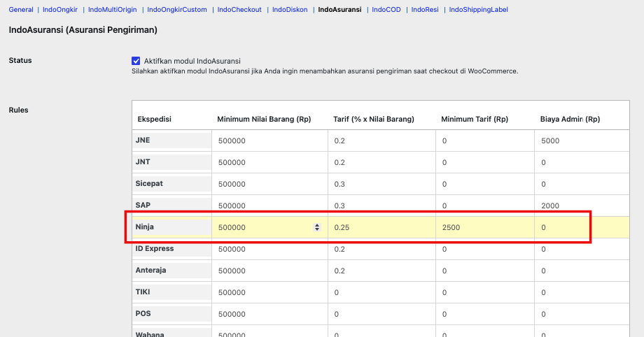644x337 pixels.
Task: Edit Ninja Minimum Nilai Barang field
Action: click(269, 227)
